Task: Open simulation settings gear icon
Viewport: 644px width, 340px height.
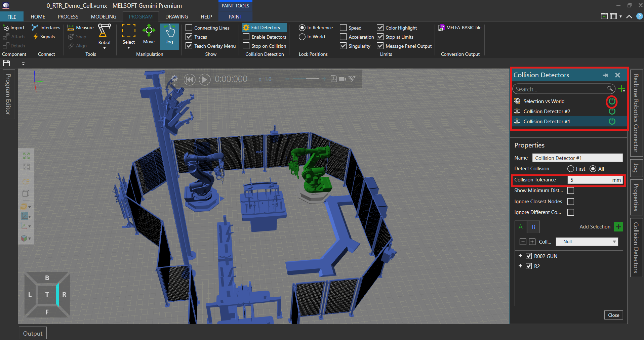Action: click(x=174, y=79)
